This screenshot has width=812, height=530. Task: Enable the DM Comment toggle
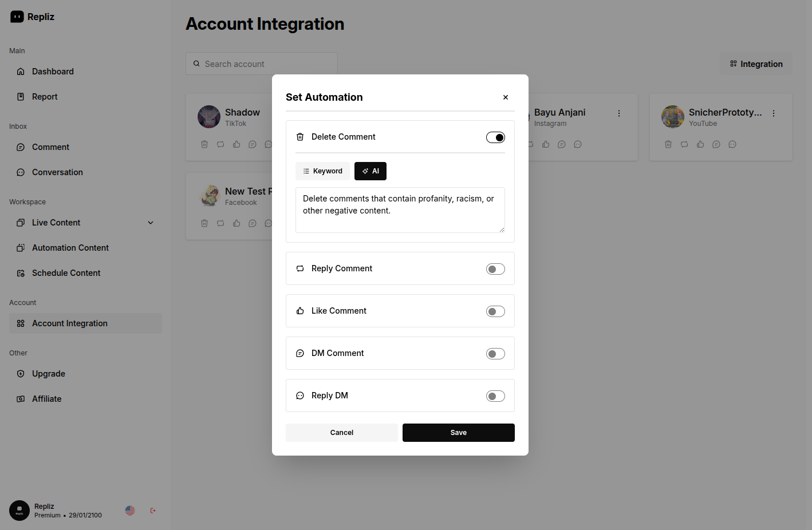click(495, 354)
